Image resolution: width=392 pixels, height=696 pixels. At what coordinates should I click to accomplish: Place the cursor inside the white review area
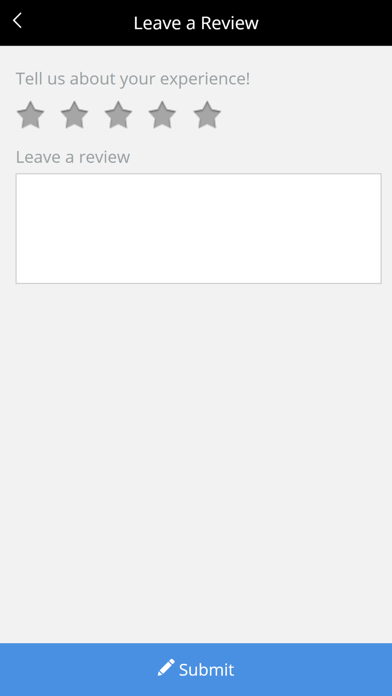pos(198,228)
